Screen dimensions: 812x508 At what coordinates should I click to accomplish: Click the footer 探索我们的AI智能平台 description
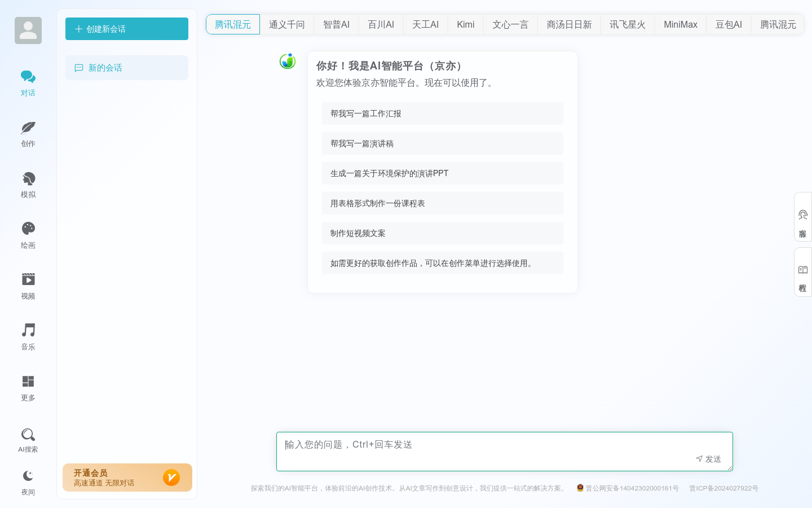409,488
